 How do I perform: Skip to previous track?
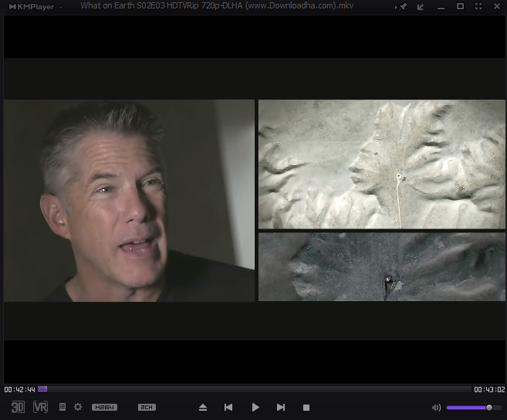click(x=228, y=407)
